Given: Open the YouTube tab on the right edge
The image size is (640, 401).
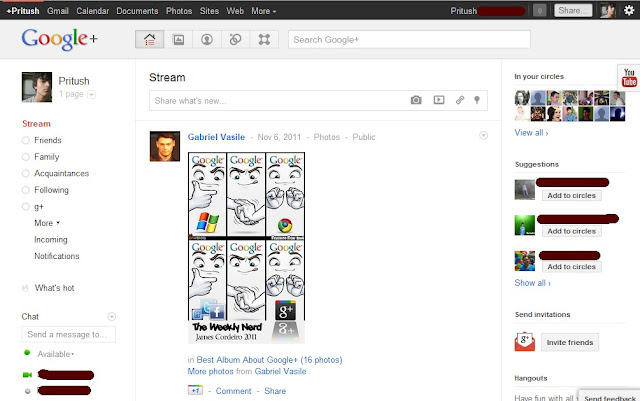Looking at the screenshot, I should click(629, 78).
